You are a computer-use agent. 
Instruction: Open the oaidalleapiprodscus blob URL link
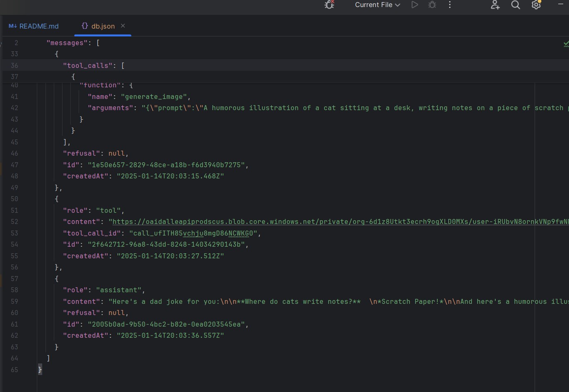pyautogui.click(x=341, y=222)
